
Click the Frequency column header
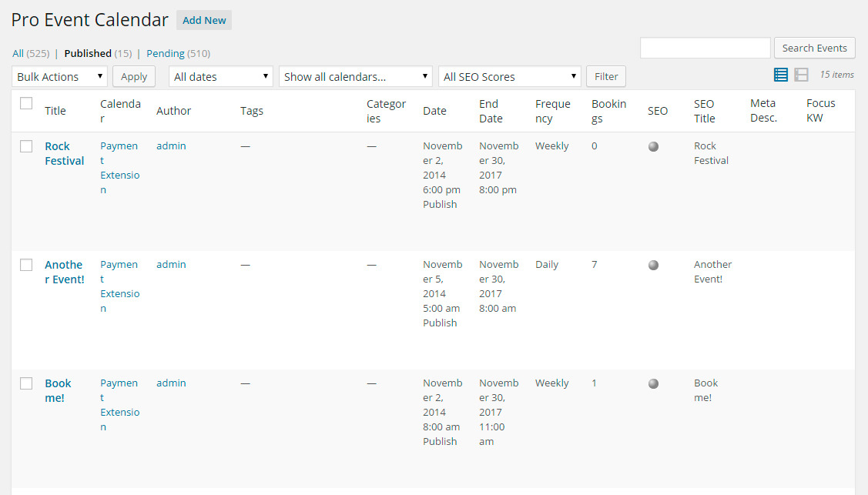coord(552,111)
